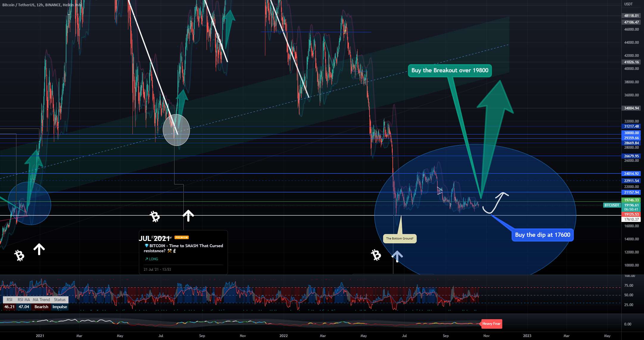Click the 06:50:41 bar countdown timer
This screenshot has width=644, height=340.
[631, 209]
